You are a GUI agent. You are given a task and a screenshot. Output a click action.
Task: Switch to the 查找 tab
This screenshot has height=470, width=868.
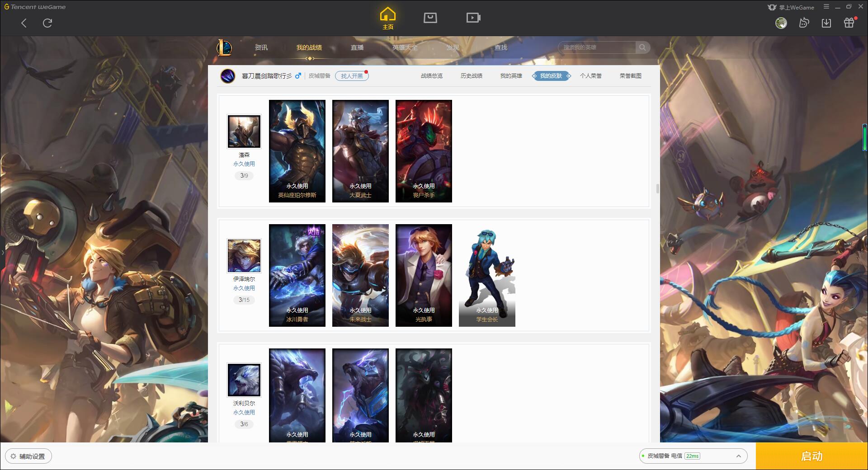point(501,47)
